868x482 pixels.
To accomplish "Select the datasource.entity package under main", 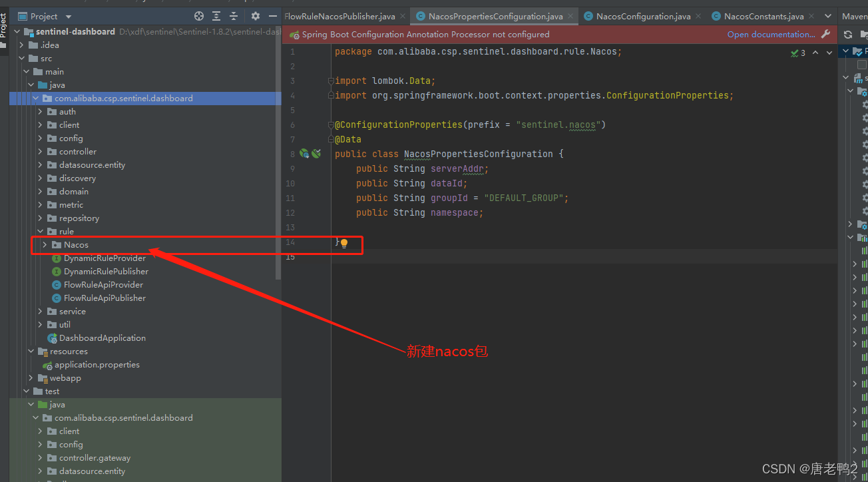I will [92, 165].
